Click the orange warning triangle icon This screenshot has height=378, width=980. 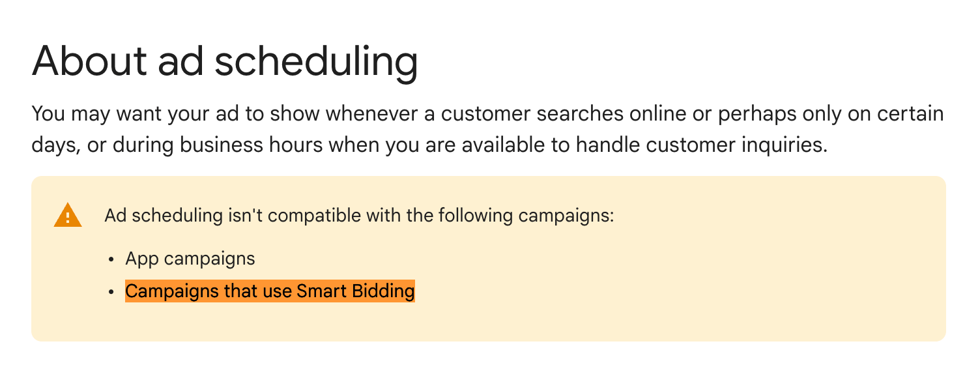click(68, 215)
